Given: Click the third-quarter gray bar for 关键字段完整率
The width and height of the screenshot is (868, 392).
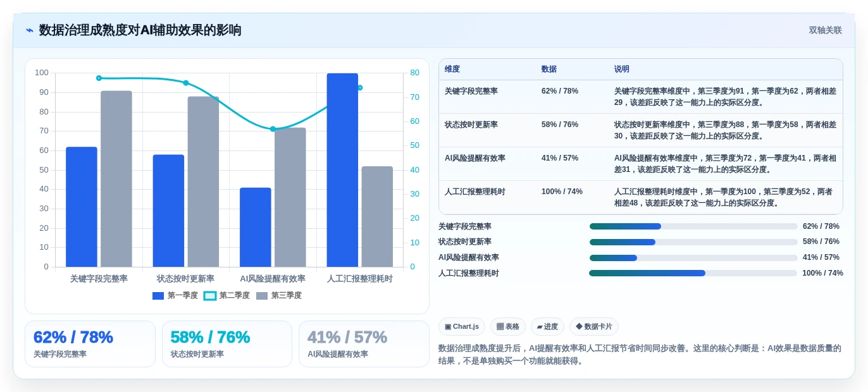Looking at the screenshot, I should pos(116,179).
